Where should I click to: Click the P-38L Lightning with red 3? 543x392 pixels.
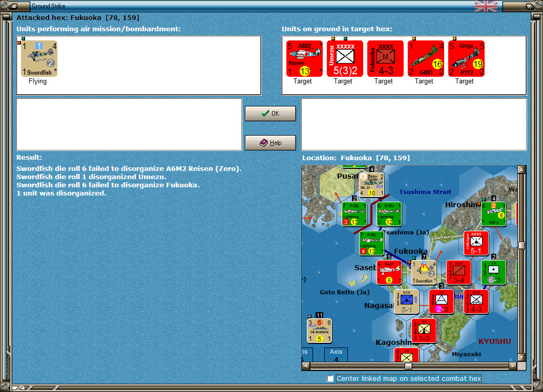pos(354,214)
